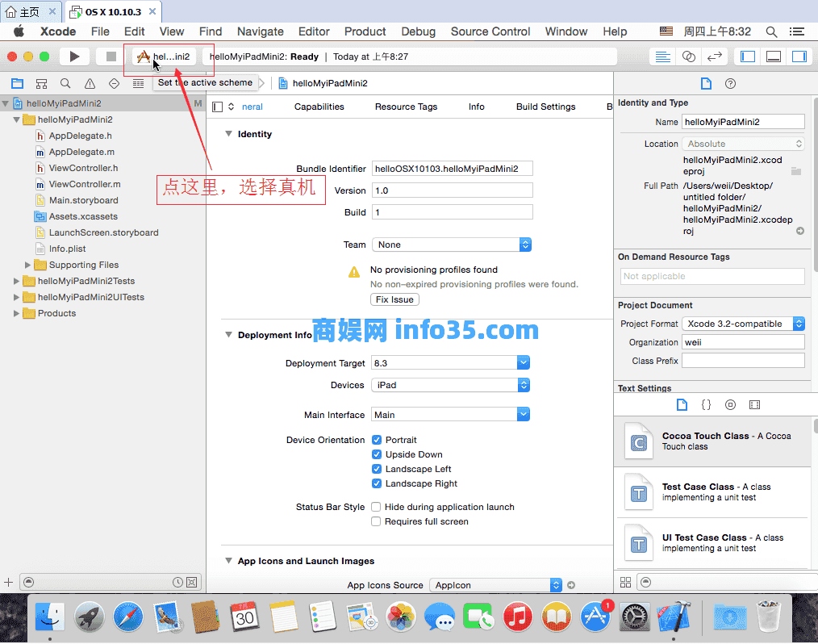The image size is (818, 644).
Task: Show the debug navigator
Action: click(138, 83)
